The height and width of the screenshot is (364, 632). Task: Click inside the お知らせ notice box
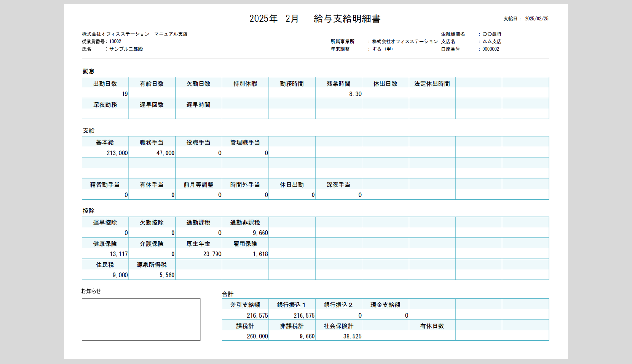point(141,319)
